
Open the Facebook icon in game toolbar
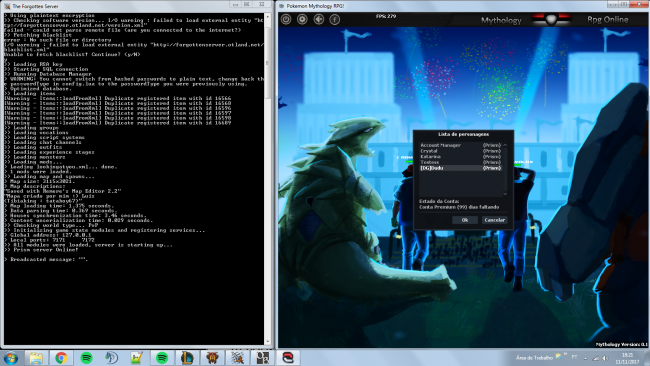335,19
